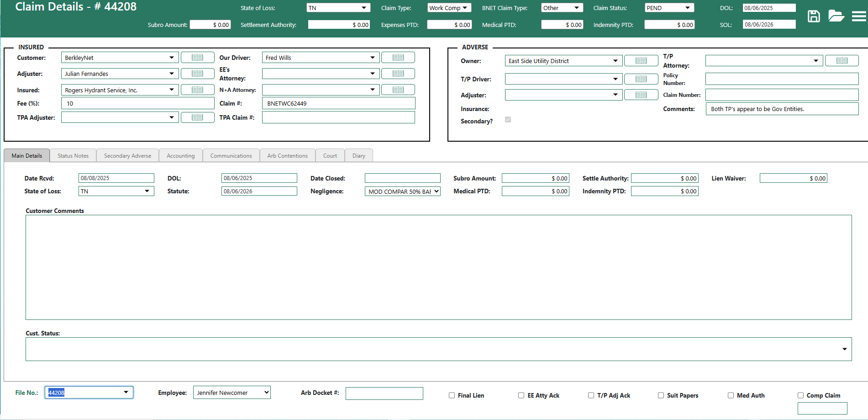Screen dimensions: 868x420
Task: Click the open folder icon
Action: [836, 16]
